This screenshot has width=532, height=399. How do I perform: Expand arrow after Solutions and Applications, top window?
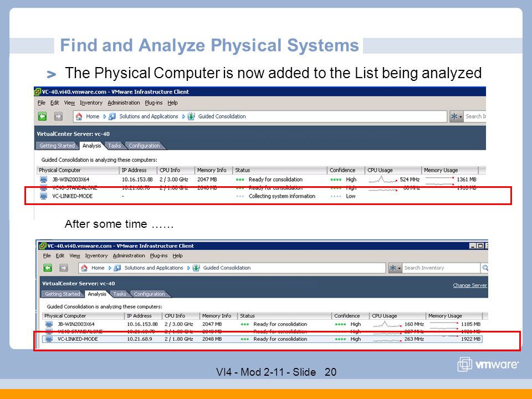click(183, 116)
